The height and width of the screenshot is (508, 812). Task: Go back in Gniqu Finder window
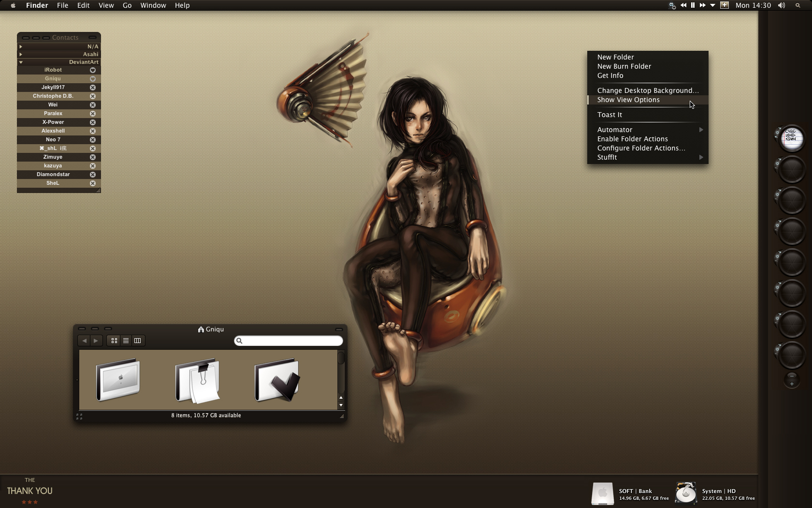(x=84, y=341)
